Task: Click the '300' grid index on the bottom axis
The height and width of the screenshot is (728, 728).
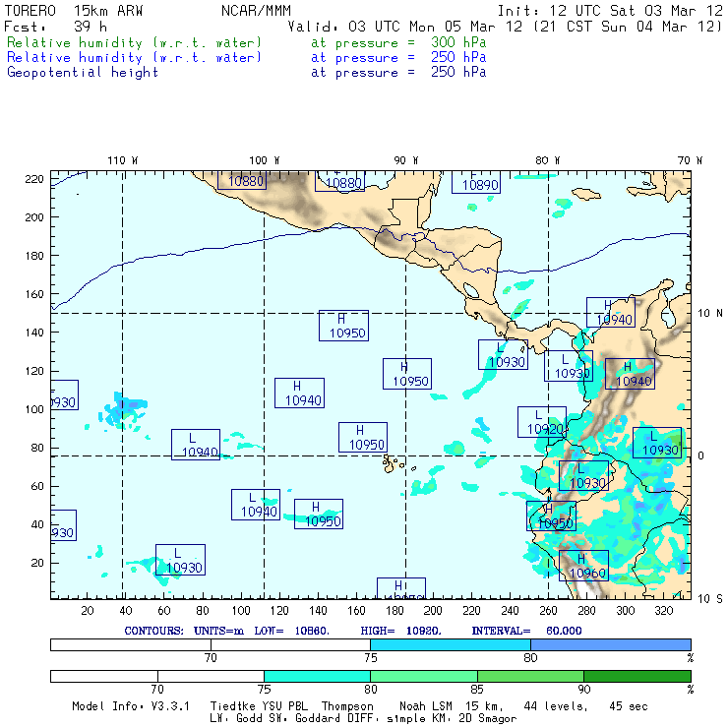Action: click(x=625, y=611)
